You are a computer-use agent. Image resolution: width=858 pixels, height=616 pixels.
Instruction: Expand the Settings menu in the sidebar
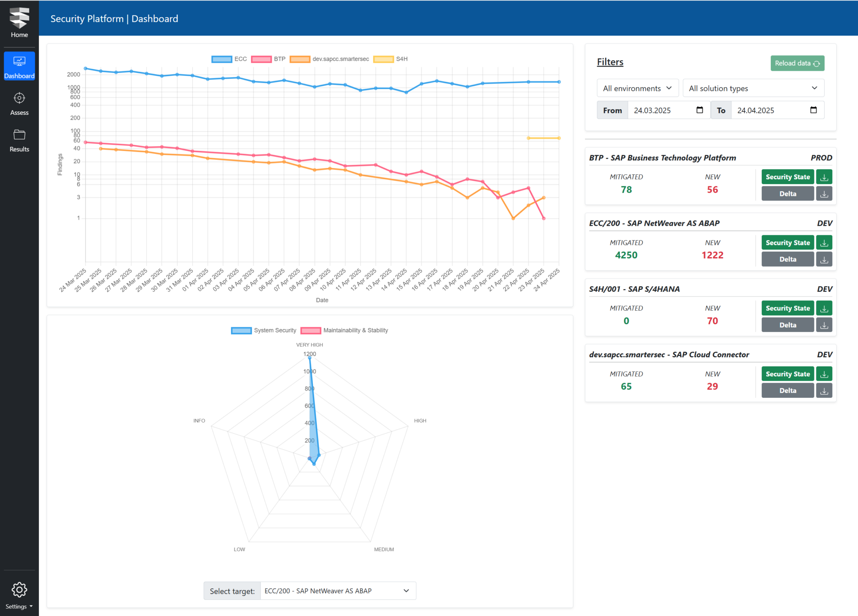(19, 606)
